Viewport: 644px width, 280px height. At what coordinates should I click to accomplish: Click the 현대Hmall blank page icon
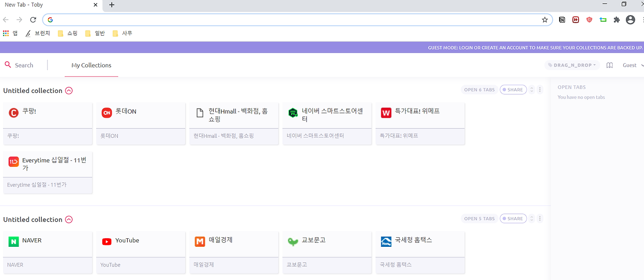click(200, 113)
